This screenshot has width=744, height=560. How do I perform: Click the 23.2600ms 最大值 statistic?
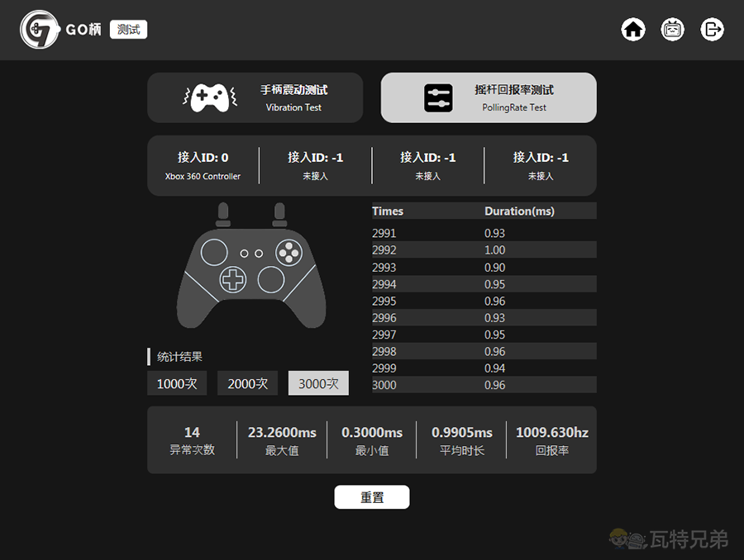(x=282, y=440)
